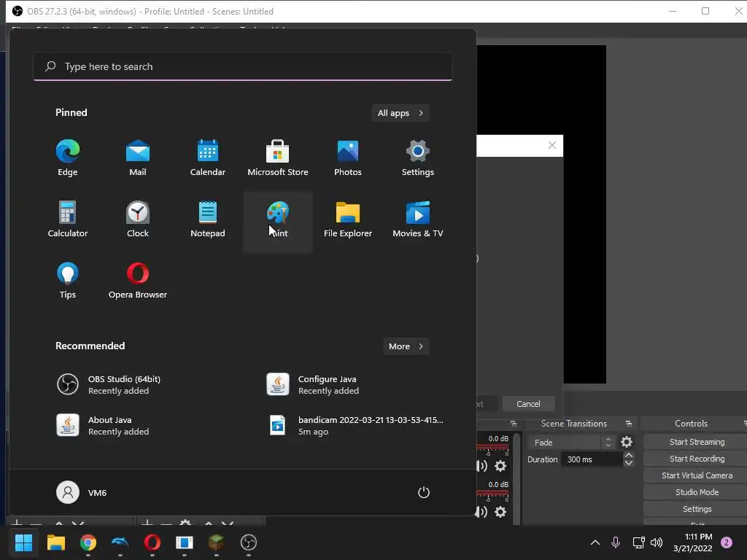The width and height of the screenshot is (747, 560).
Task: Open the Tips app
Action: [x=68, y=281]
